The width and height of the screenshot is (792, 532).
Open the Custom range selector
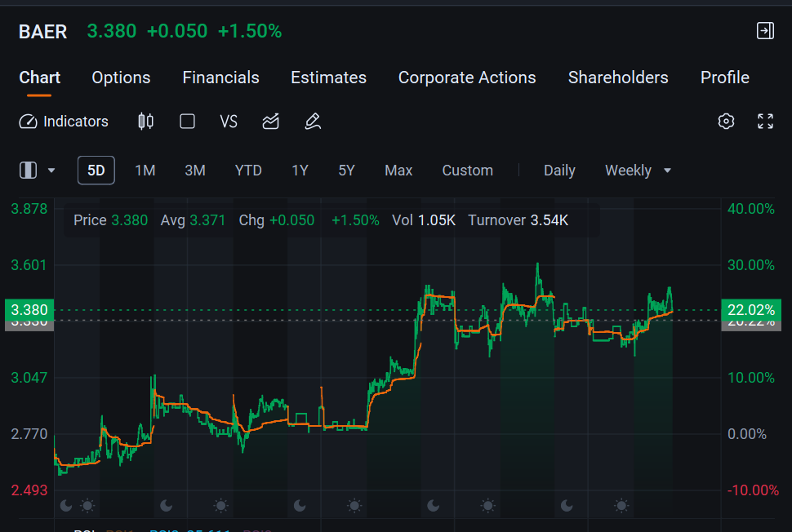468,171
